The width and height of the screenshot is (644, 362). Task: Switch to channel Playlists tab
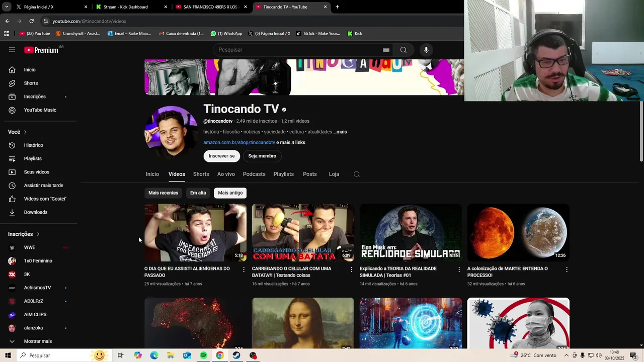tap(284, 174)
